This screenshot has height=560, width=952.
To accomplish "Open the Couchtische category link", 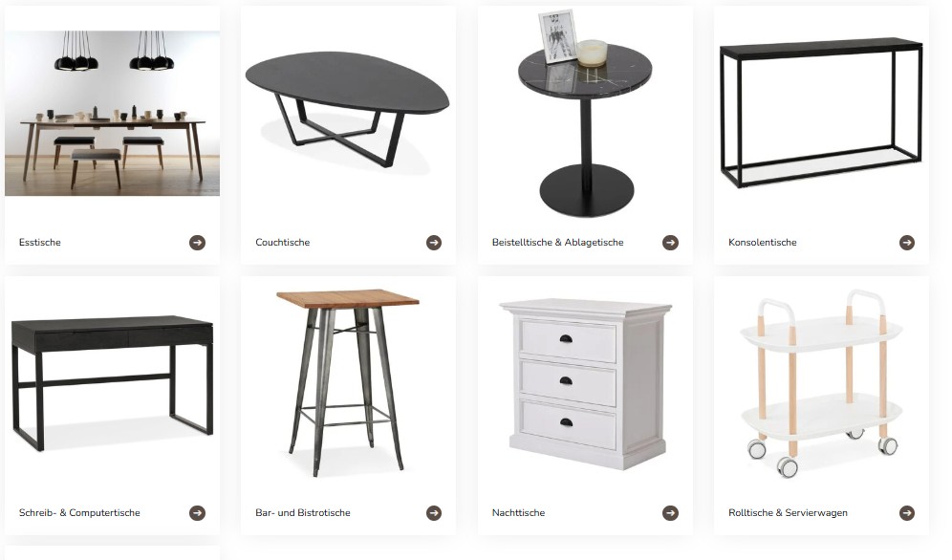I will point(282,242).
